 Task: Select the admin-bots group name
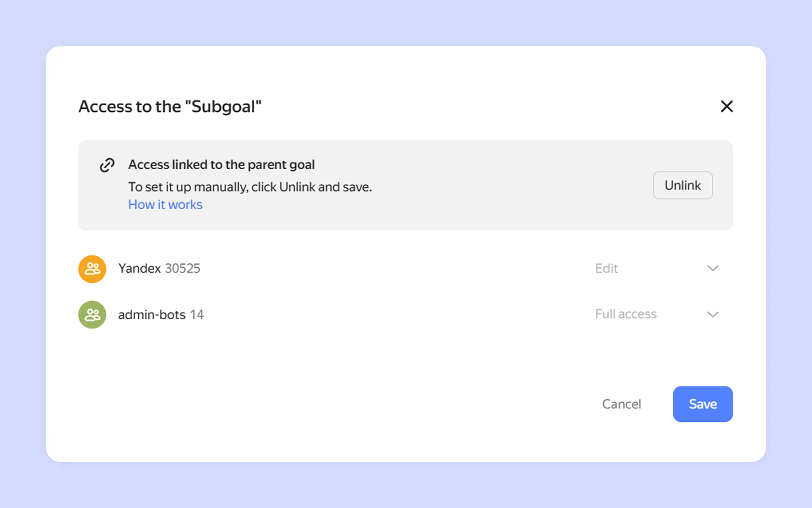pyautogui.click(x=152, y=315)
